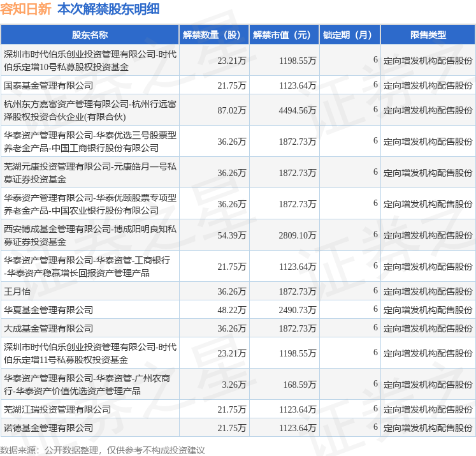Image resolution: width=476 pixels, height=456 pixels.
Task: Select the 华泰资产稳赢增长回报 shareholder name
Action: pos(87,267)
